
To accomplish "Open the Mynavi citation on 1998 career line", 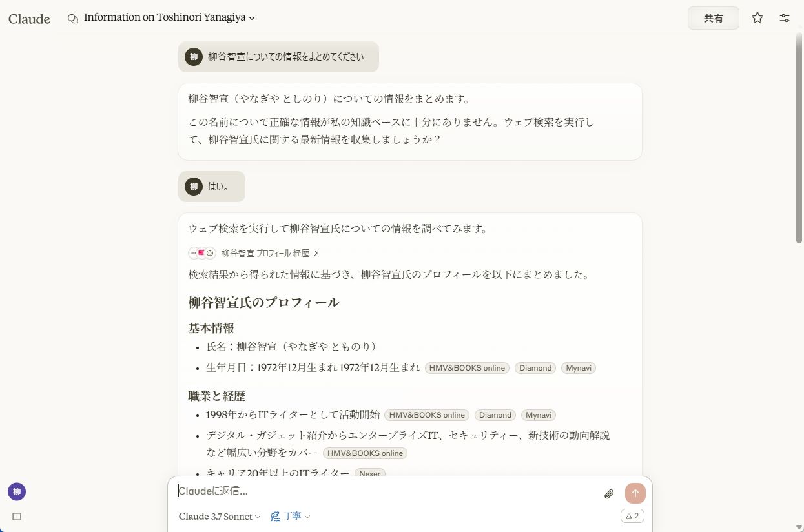I will 539,415.
